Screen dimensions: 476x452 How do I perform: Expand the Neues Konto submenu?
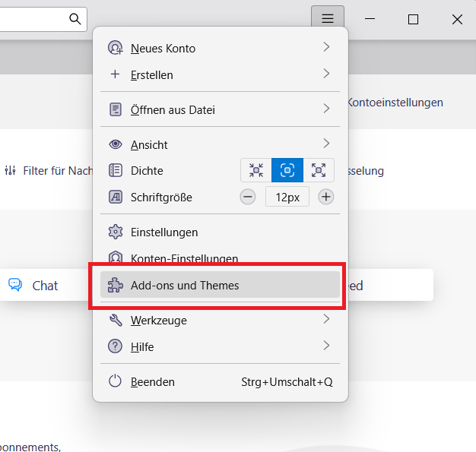[x=326, y=47]
